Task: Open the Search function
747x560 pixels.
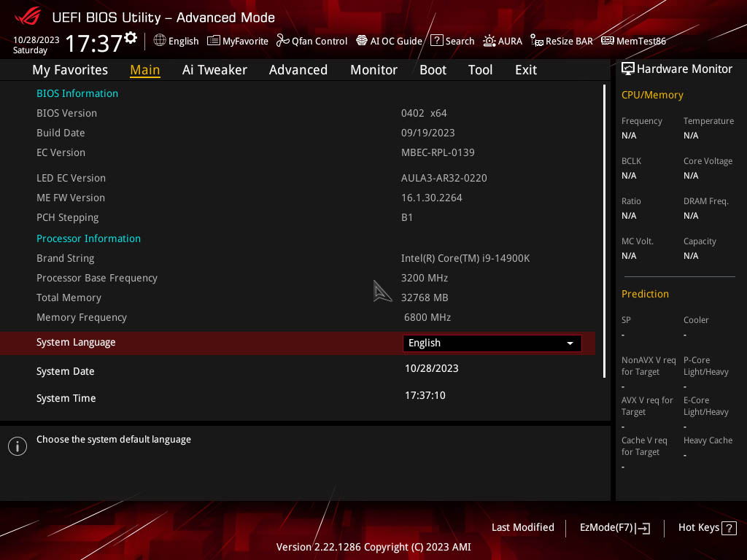Action: 452,41
